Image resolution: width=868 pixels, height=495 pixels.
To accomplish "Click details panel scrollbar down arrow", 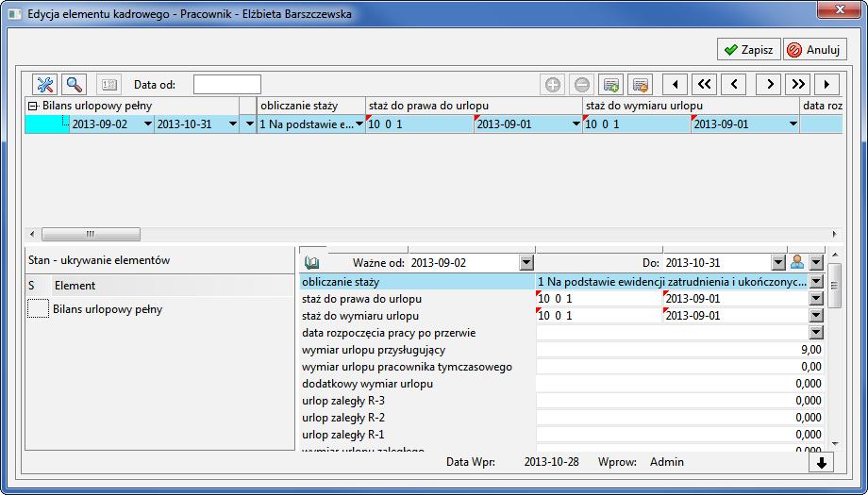I will point(835,443).
